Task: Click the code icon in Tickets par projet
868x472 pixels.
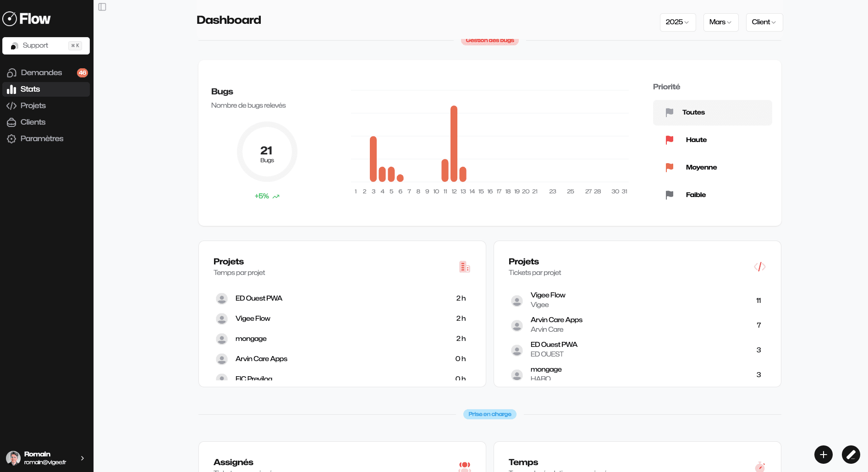Action: (760, 267)
